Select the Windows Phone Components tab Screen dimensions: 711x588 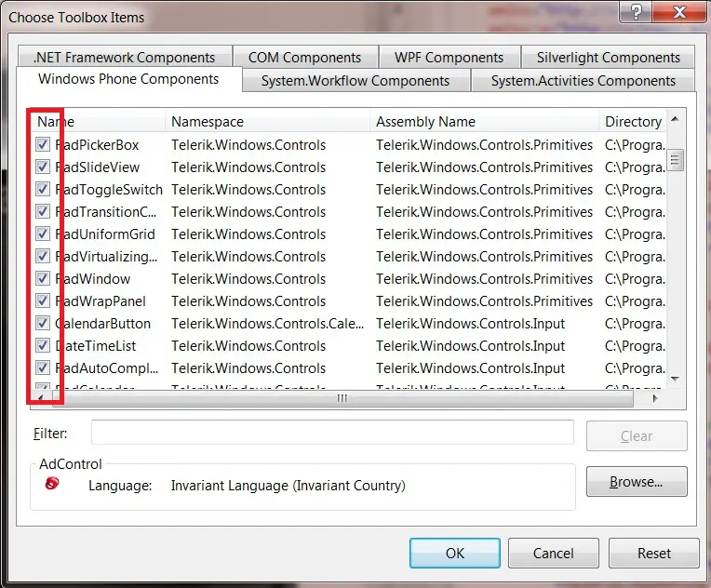(128, 79)
